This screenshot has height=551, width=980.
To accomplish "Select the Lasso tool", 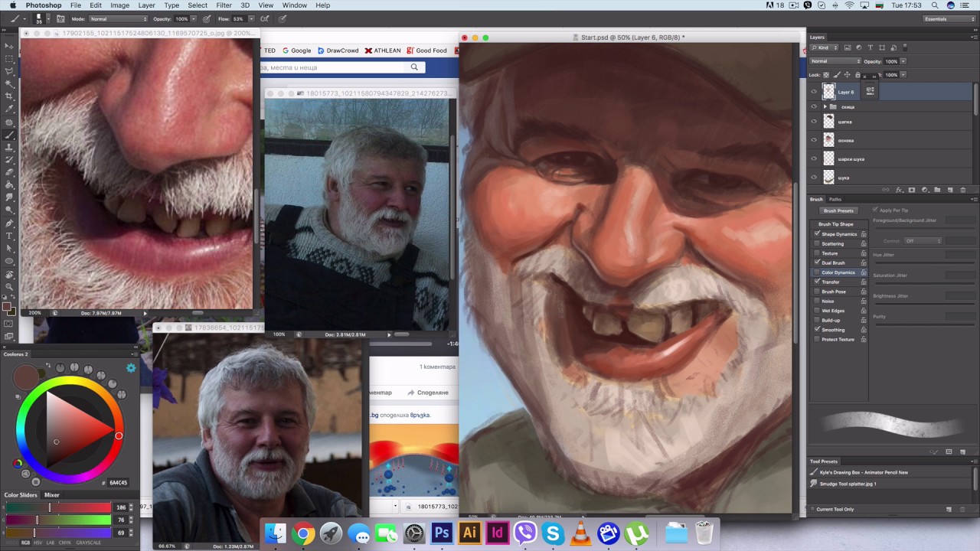I will 9,71.
